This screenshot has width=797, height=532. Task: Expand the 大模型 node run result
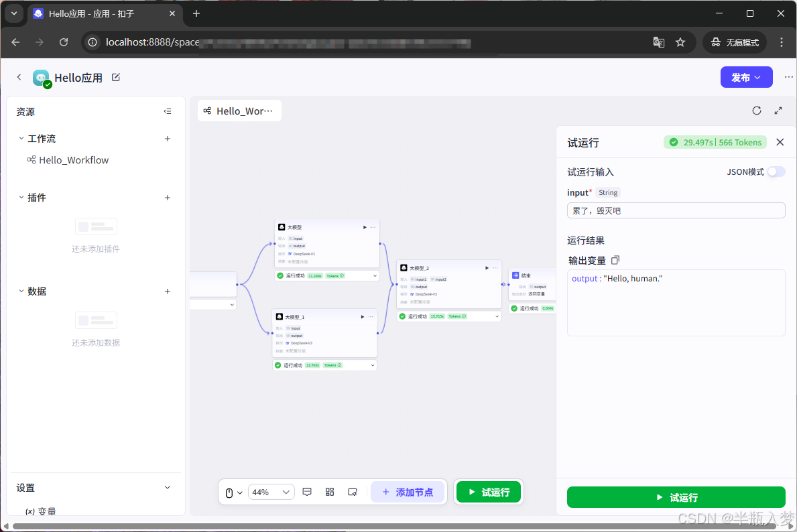pos(375,276)
